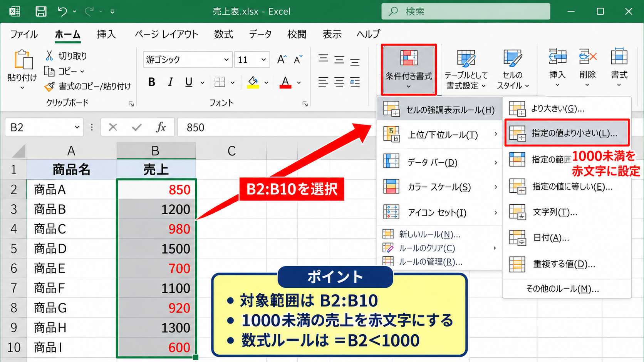Click the increase font size icon
Image resolution: width=644 pixels, height=362 pixels.
coord(282,59)
